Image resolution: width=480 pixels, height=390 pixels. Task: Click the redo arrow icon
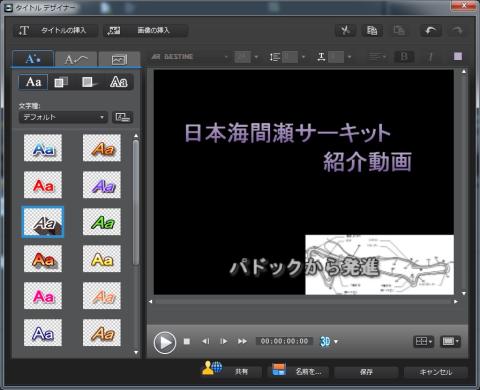click(x=457, y=31)
